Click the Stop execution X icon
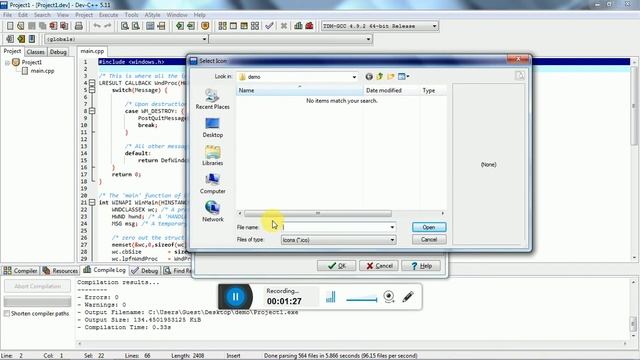Screen dimensions: 640x360 (x=284, y=26)
